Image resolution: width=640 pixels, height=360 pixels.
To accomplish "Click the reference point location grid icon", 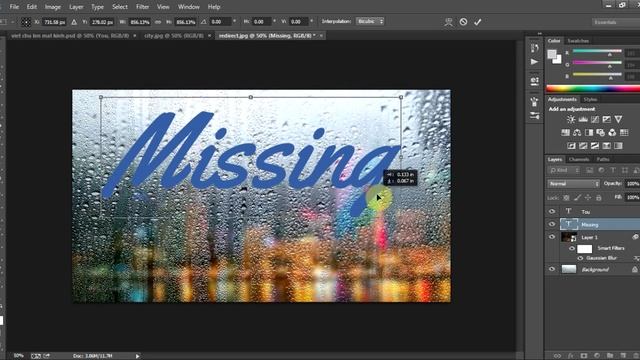I will pyautogui.click(x=26, y=22).
